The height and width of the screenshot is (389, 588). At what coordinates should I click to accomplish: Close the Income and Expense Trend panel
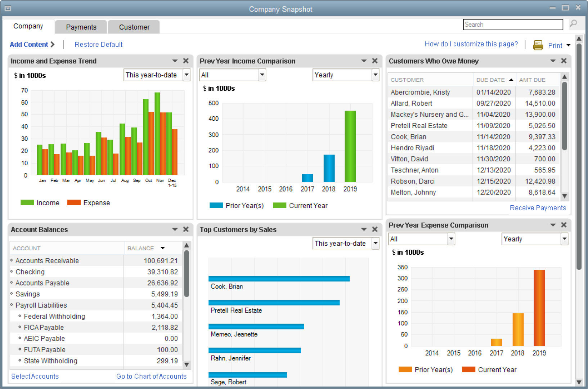pyautogui.click(x=186, y=61)
